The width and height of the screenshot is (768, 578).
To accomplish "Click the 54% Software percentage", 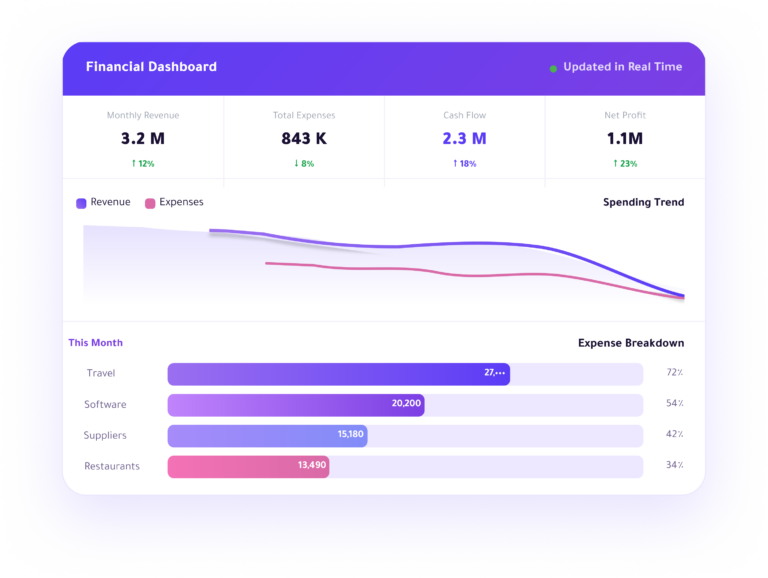I will (674, 403).
